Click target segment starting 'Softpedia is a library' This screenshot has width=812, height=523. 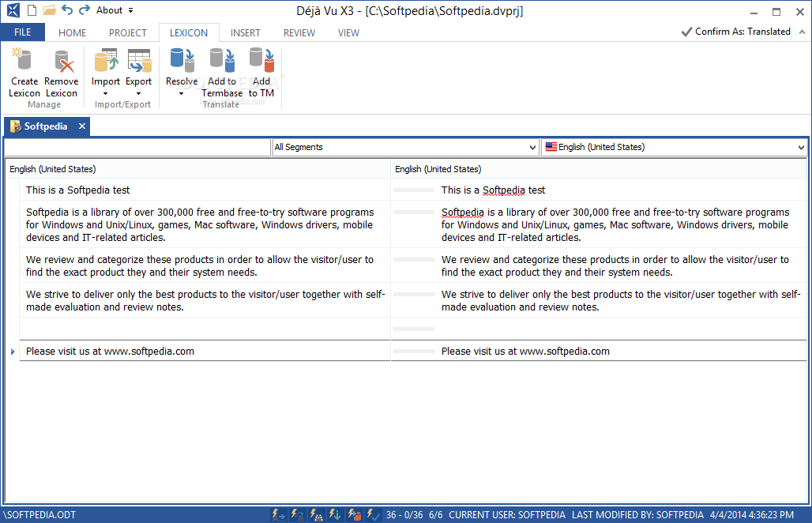pyautogui.click(x=621, y=224)
